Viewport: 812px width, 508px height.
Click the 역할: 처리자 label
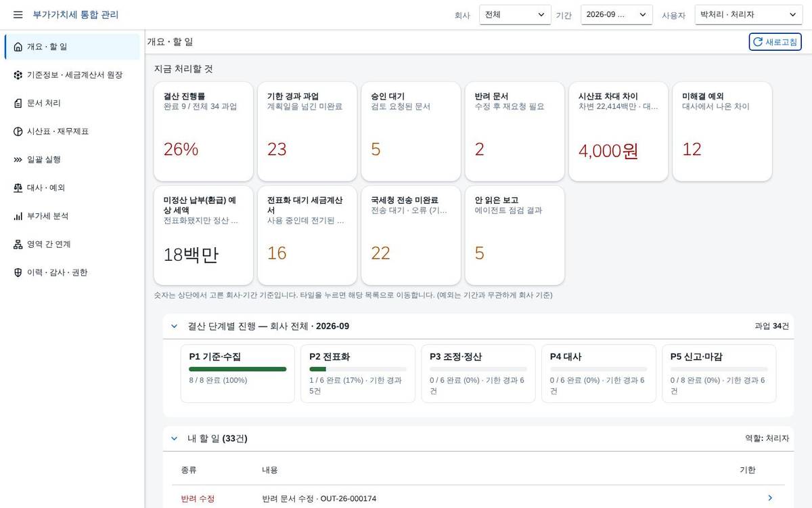tap(767, 439)
